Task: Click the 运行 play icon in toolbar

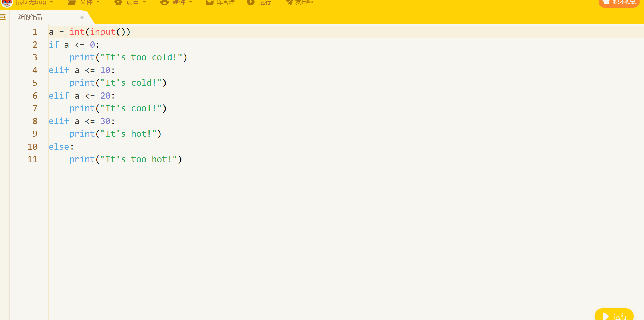Action: (251, 2)
